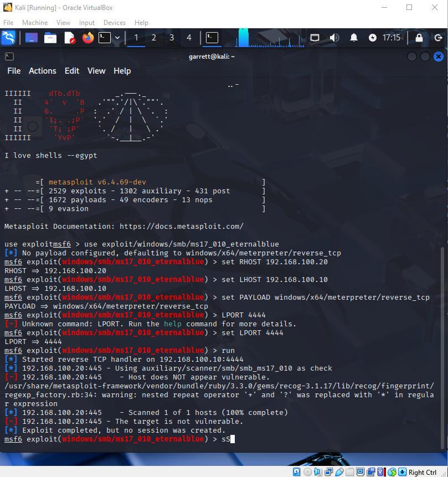Switch to workspace 2
Screen dimensions: 448x477
point(153,38)
